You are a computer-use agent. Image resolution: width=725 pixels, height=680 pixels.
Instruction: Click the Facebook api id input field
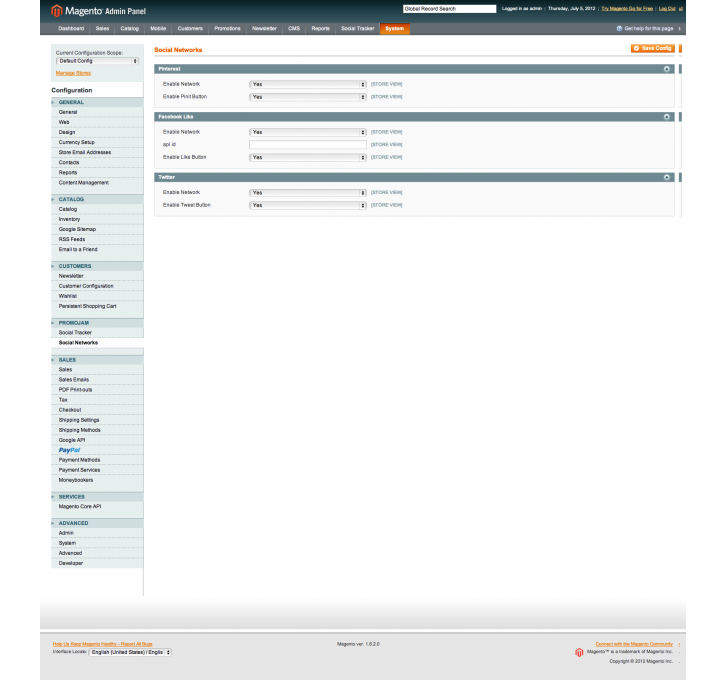pos(307,145)
